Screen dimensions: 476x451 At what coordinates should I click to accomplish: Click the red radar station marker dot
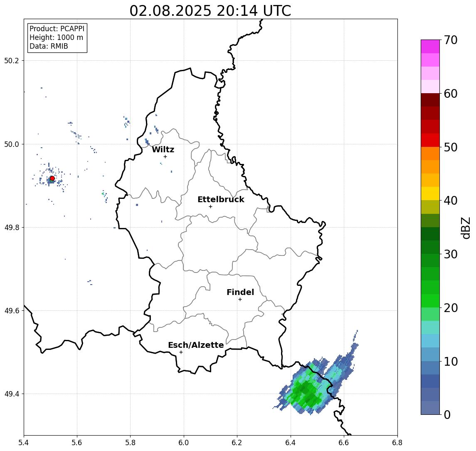(52, 178)
